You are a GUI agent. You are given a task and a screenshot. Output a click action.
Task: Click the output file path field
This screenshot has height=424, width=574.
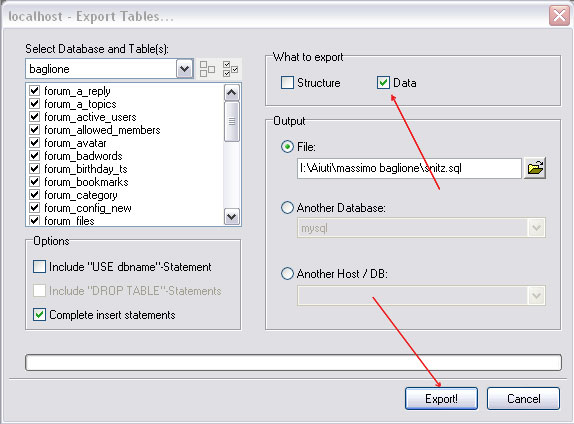pos(409,168)
